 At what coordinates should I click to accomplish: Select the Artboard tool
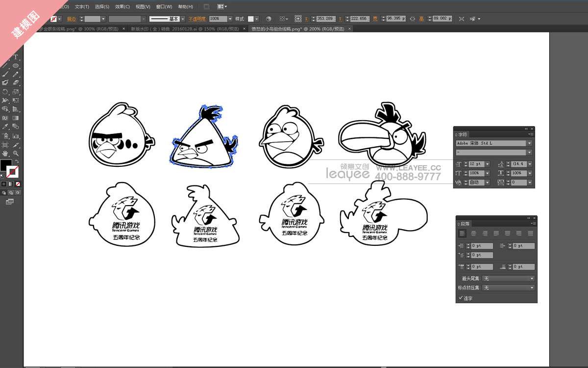pyautogui.click(x=5, y=145)
